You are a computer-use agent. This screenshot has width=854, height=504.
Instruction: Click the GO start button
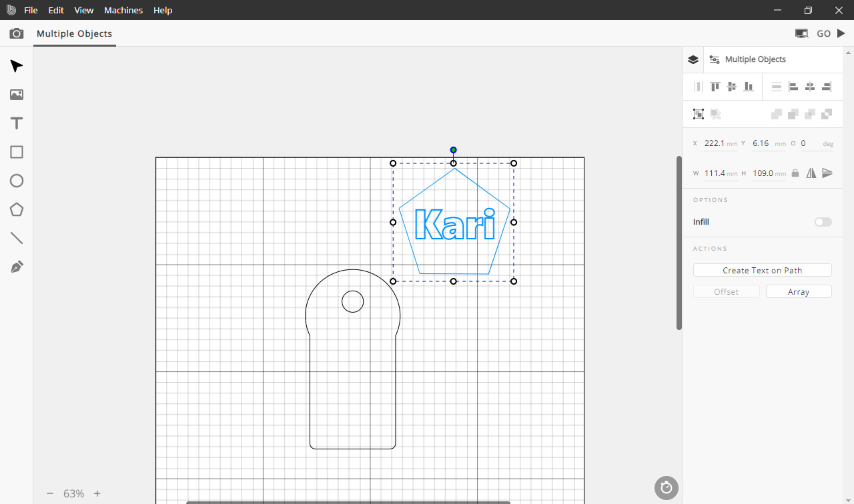(x=830, y=33)
